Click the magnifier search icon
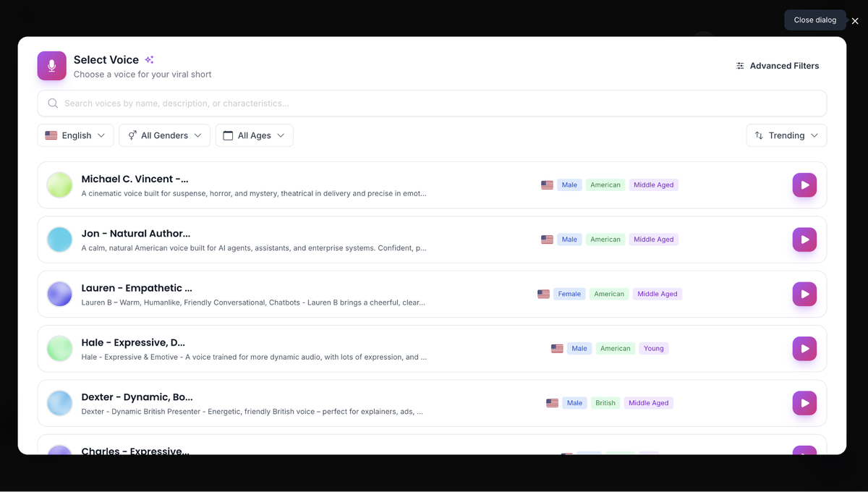Screen dimensions: 868x492 tap(53, 103)
